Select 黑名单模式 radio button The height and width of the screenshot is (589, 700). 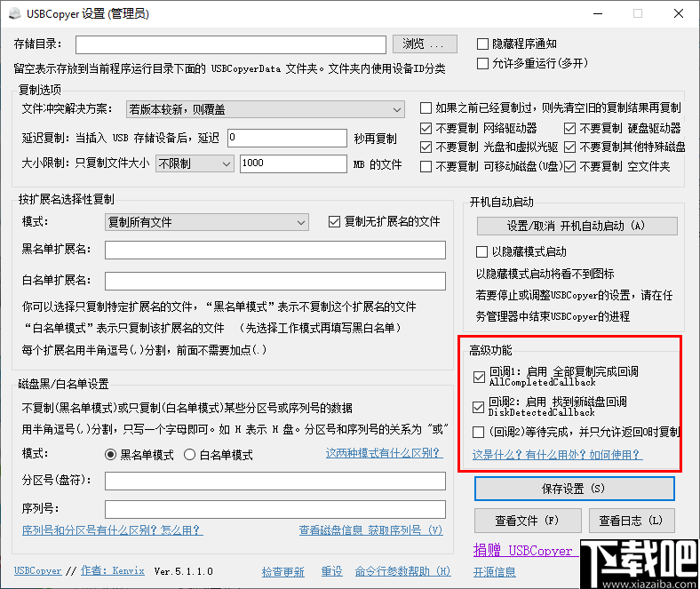tap(110, 455)
